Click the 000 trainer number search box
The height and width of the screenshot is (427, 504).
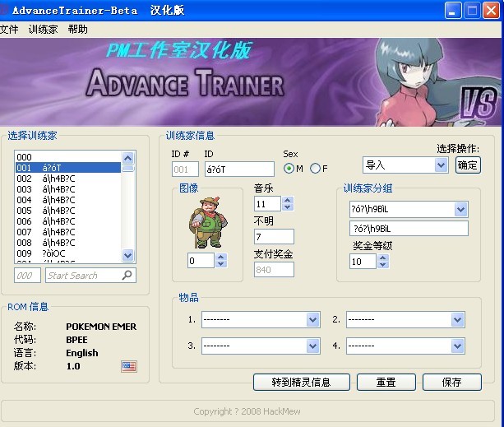27,276
